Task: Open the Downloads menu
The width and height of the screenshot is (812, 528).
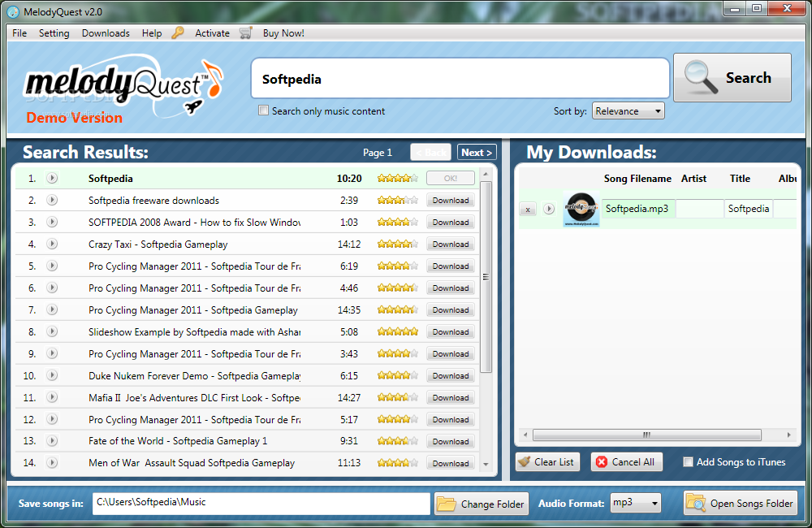Action: pos(106,33)
